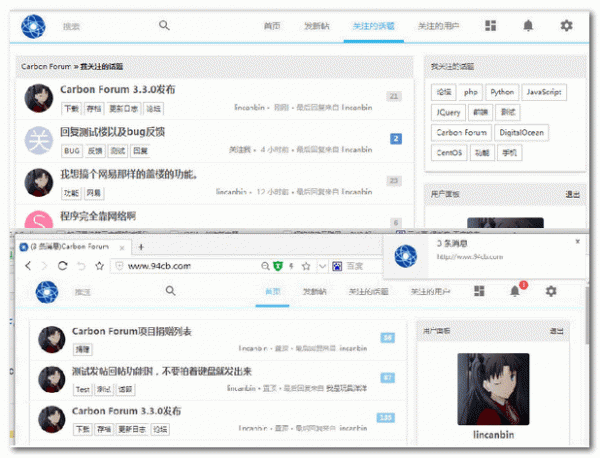Open Carbon Forum 3.3.0发布 in the lower browser page
600x458 pixels.
[x=126, y=411]
